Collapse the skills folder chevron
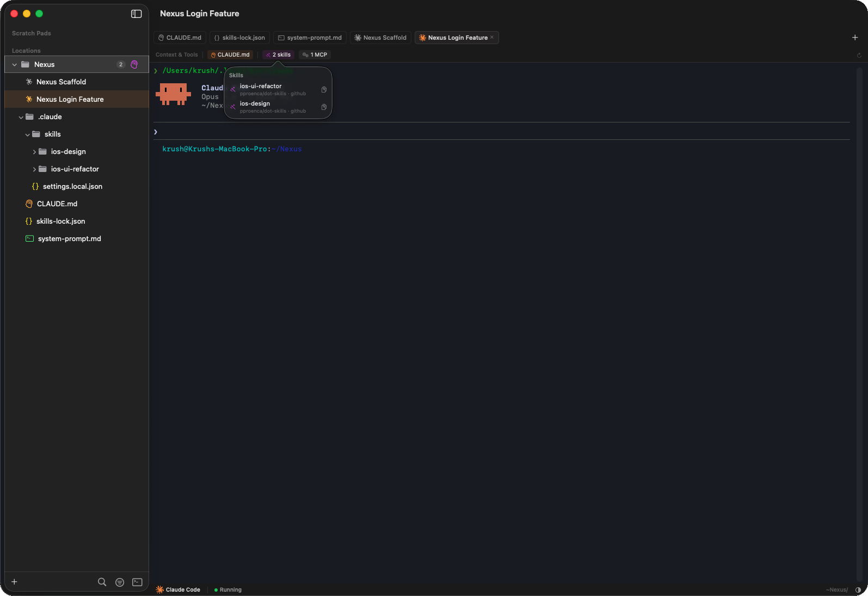The image size is (868, 596). 28,134
